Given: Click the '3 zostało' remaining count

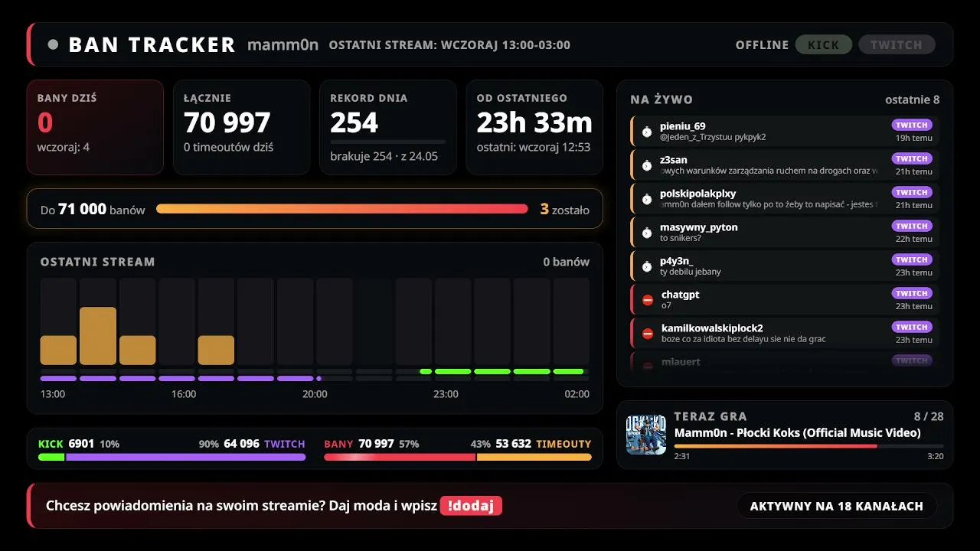Looking at the screenshot, I should 565,209.
